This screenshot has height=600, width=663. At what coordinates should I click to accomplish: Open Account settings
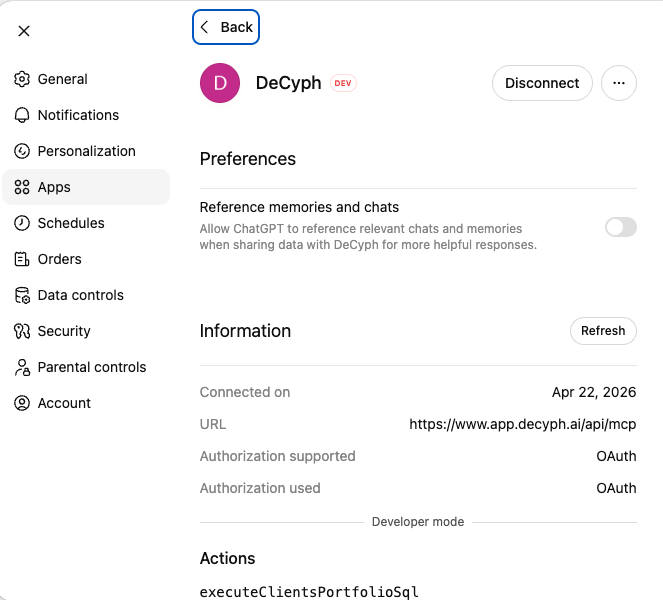click(x=86, y=403)
